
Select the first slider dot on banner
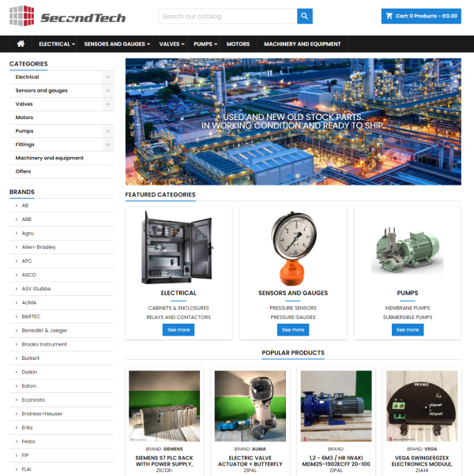tap(289, 176)
